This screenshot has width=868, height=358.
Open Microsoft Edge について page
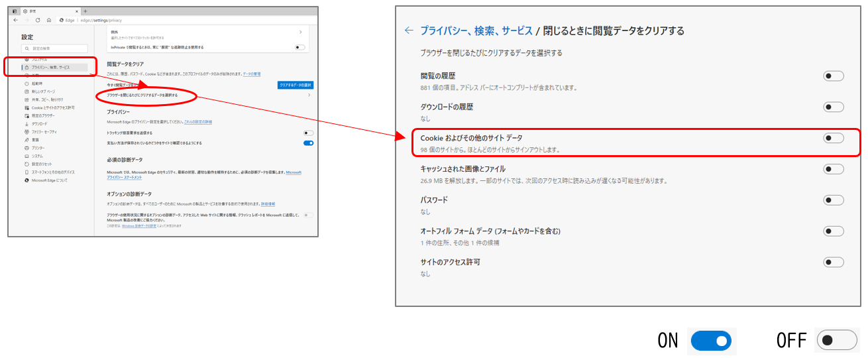click(x=46, y=180)
